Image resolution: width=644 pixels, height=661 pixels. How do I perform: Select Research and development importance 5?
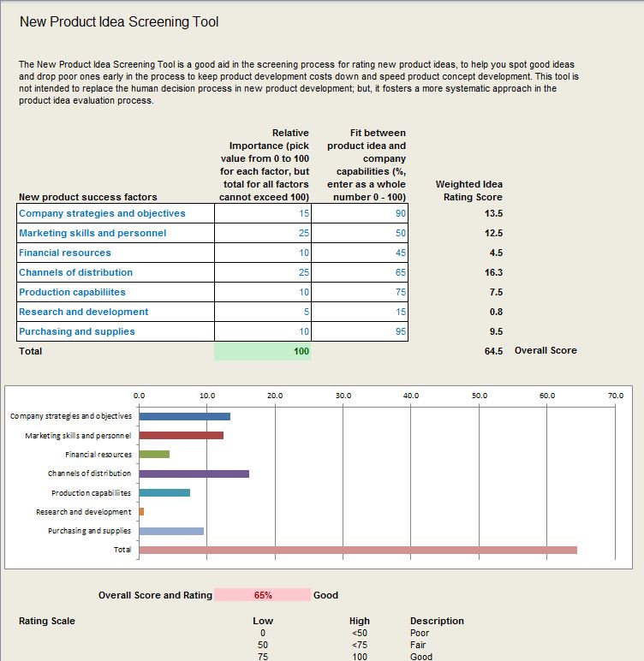[263, 312]
